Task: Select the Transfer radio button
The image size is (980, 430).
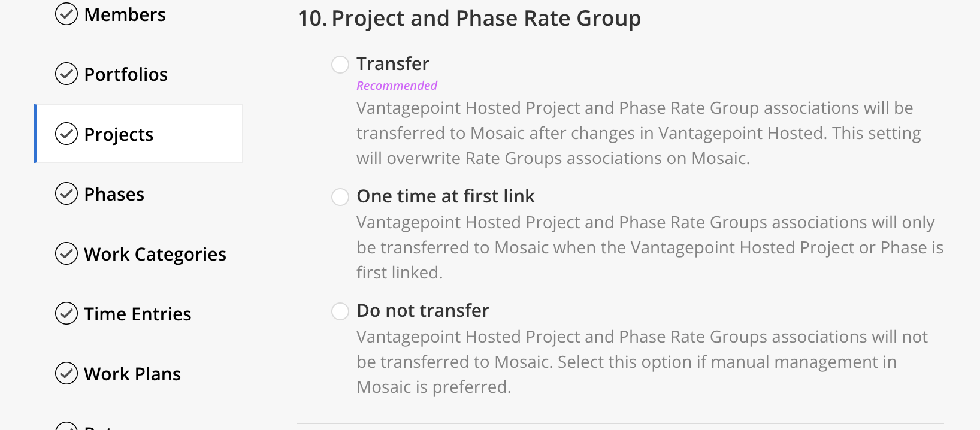Action: tap(340, 65)
